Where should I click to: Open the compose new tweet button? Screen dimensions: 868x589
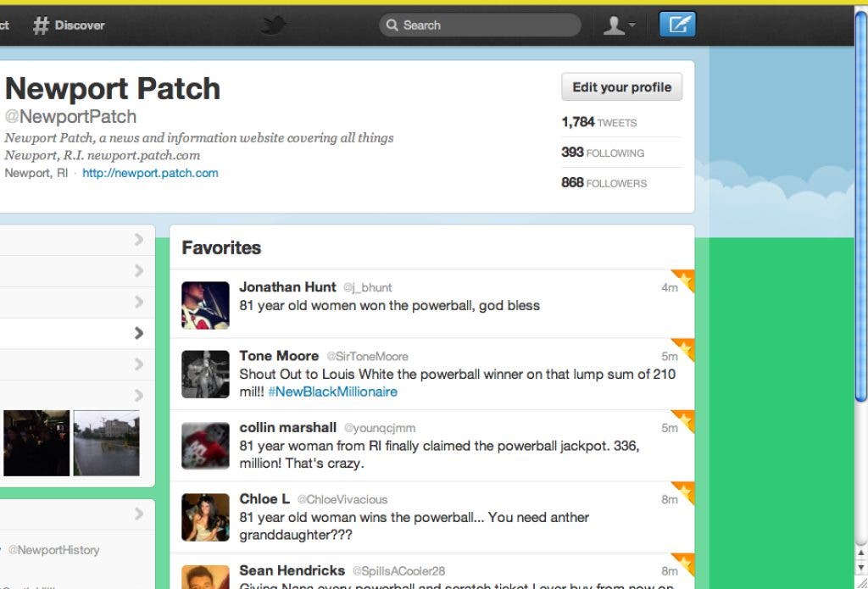[x=677, y=25]
